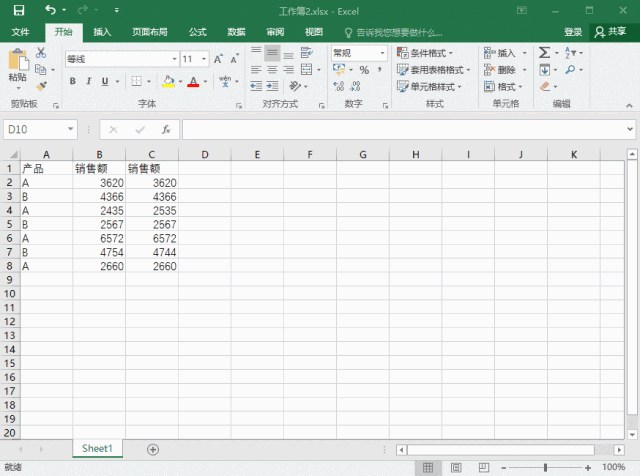Click the percent style icon
The image size is (640, 476).
(364, 70)
